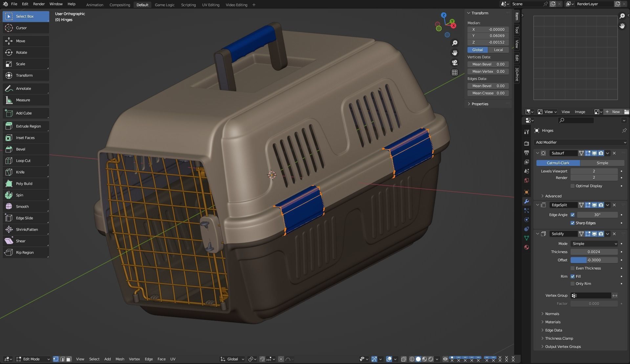The height and width of the screenshot is (364, 630).
Task: Enable Even Thickness checkbox
Action: 573,268
